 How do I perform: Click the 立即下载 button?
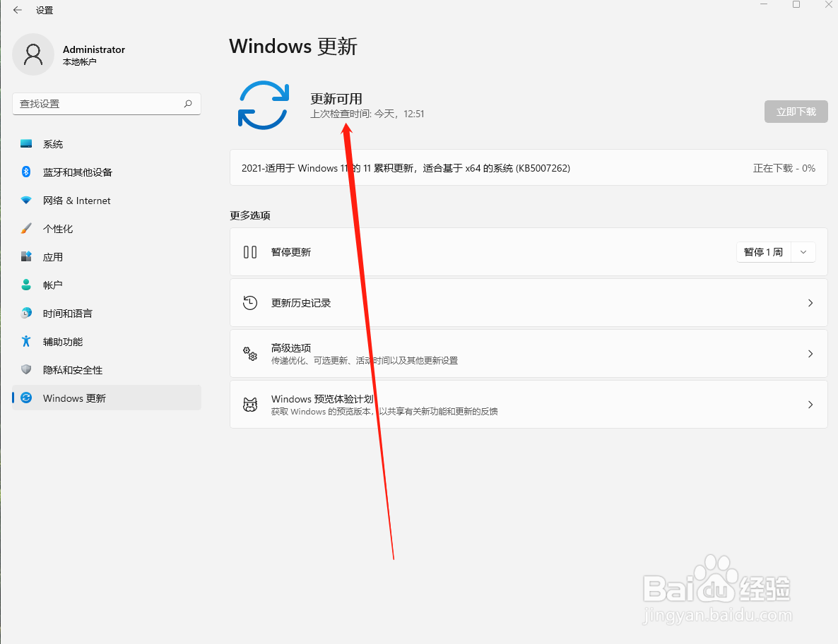coord(796,112)
